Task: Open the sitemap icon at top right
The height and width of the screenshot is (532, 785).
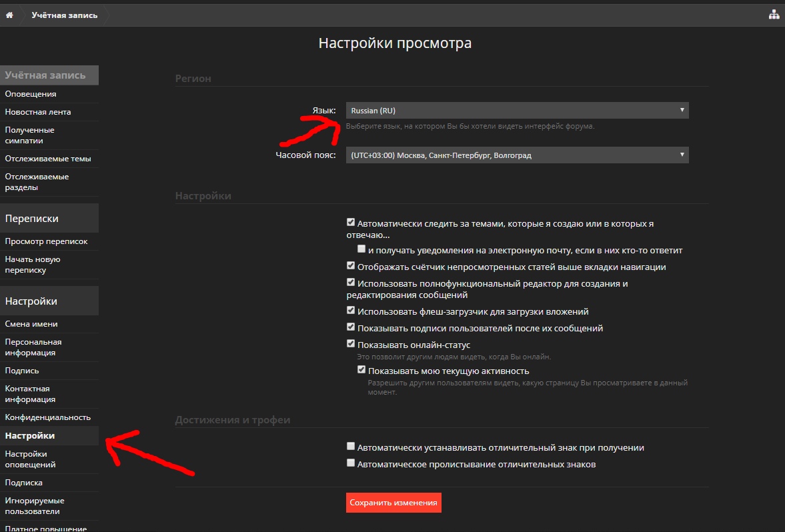Action: (x=774, y=15)
